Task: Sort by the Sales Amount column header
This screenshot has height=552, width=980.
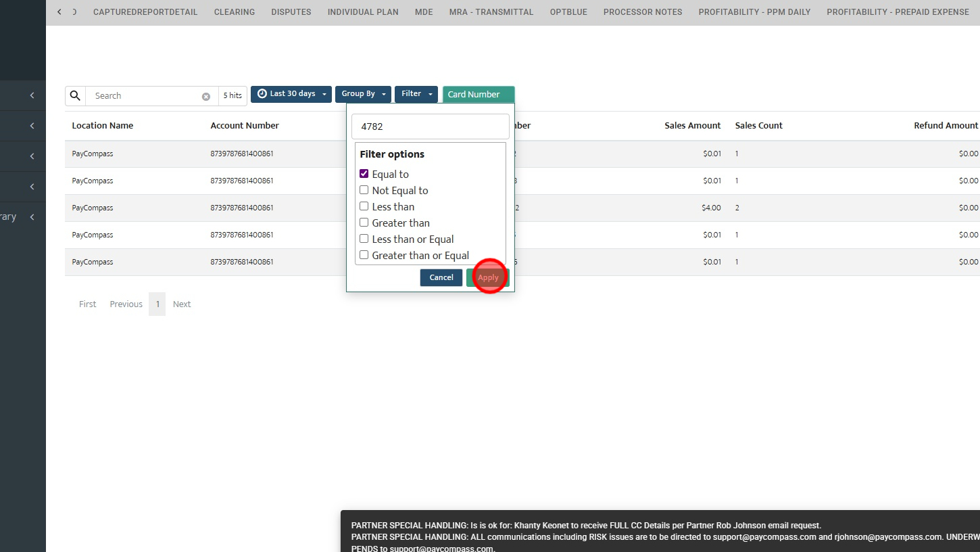Action: pyautogui.click(x=693, y=126)
